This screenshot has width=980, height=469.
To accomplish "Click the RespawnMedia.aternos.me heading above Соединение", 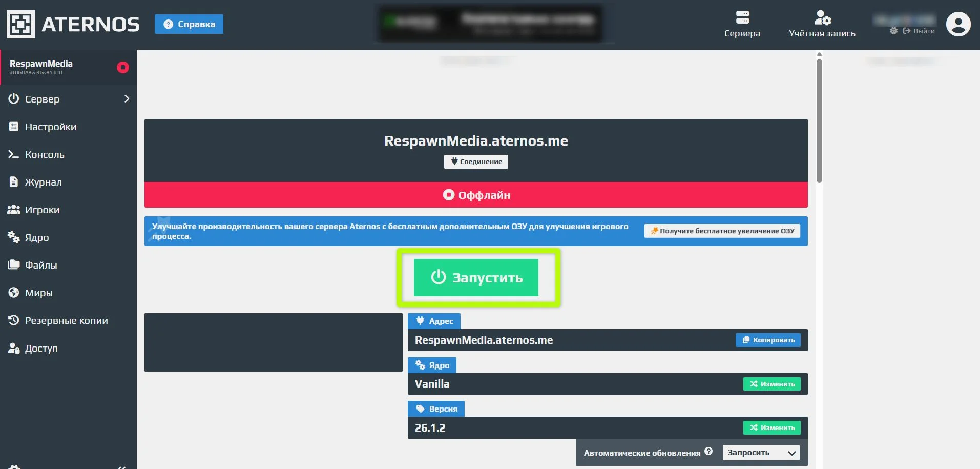I will tap(476, 141).
